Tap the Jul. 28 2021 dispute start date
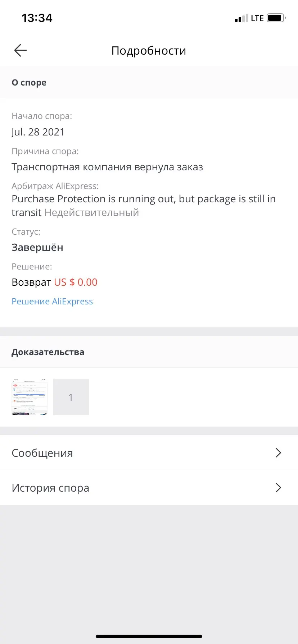This screenshot has width=298, height=644. (38, 132)
